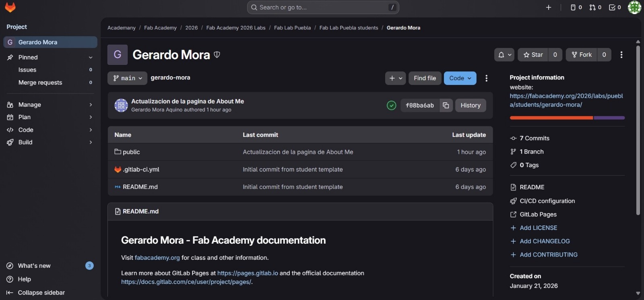Click Add CHANGELOG
Viewport: 644px width, 300px height.
545,241
